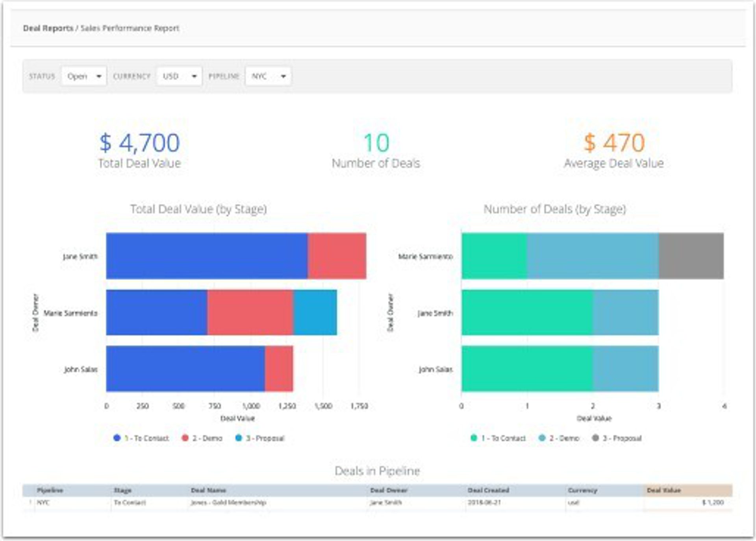756x541 pixels.
Task: Click Jane Smith's blue To Contact bar
Action: tap(207, 256)
